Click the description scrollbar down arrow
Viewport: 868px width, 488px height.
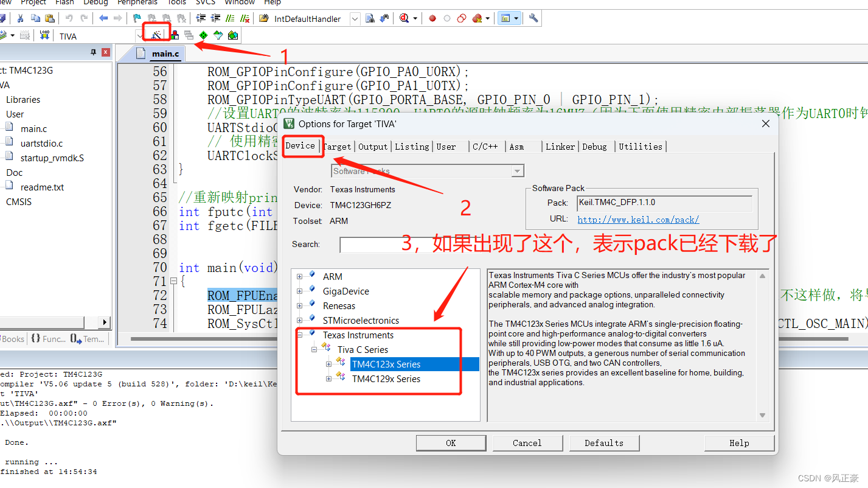[x=762, y=415]
